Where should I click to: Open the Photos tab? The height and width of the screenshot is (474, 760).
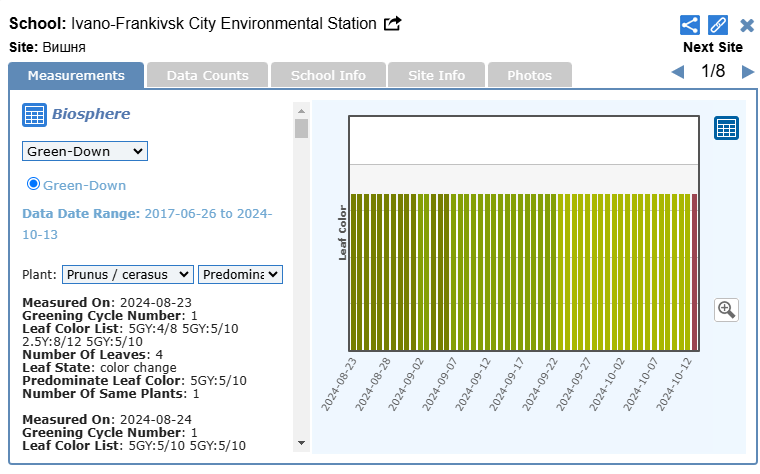coord(529,75)
